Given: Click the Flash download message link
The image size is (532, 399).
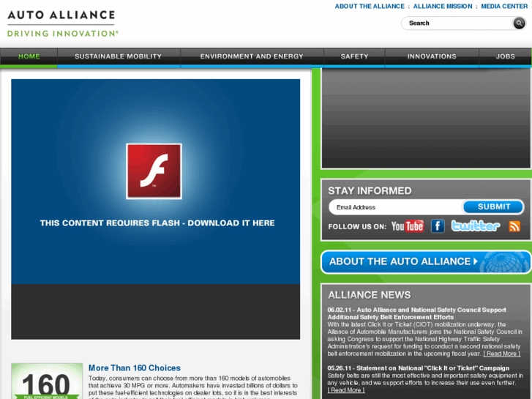Looking at the screenshot, I should tap(157, 223).
